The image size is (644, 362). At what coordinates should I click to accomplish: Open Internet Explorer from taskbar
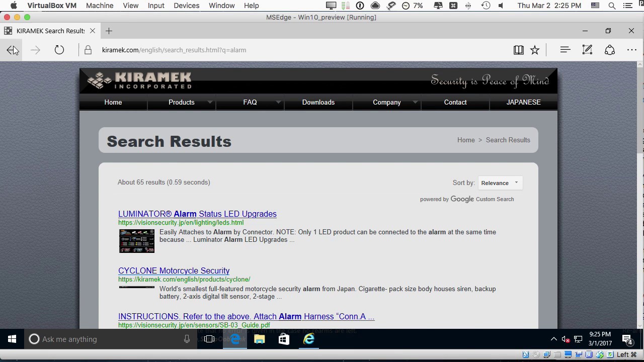coord(308,339)
